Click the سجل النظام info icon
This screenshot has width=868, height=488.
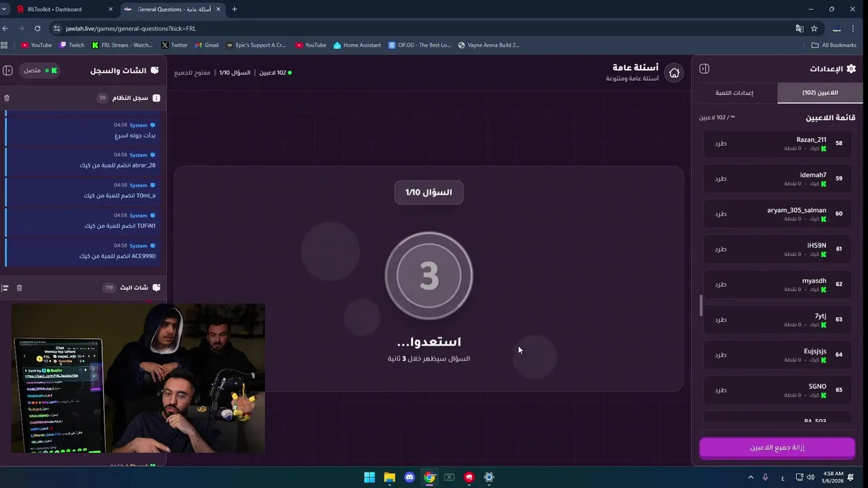pyautogui.click(x=157, y=98)
